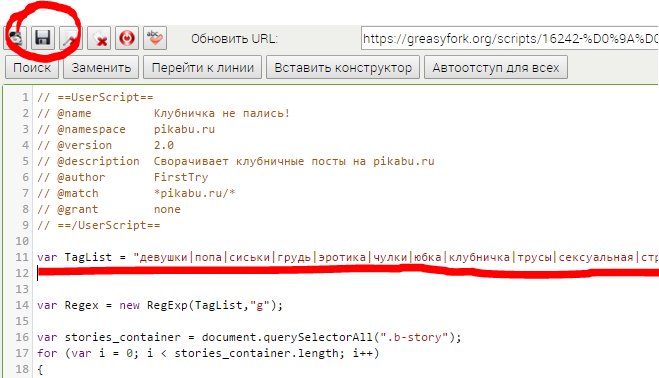Screen dimensions: 659x378
Task: Click the @description keyword on line 5
Action: click(x=98, y=161)
